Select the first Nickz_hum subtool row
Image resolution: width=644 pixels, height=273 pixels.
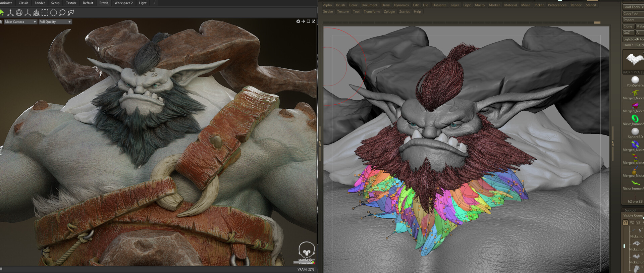(x=636, y=232)
